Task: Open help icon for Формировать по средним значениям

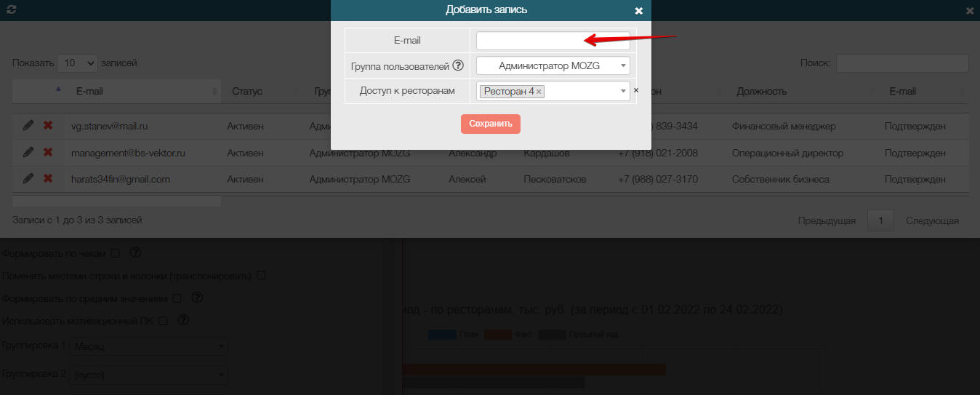Action: click(x=197, y=298)
